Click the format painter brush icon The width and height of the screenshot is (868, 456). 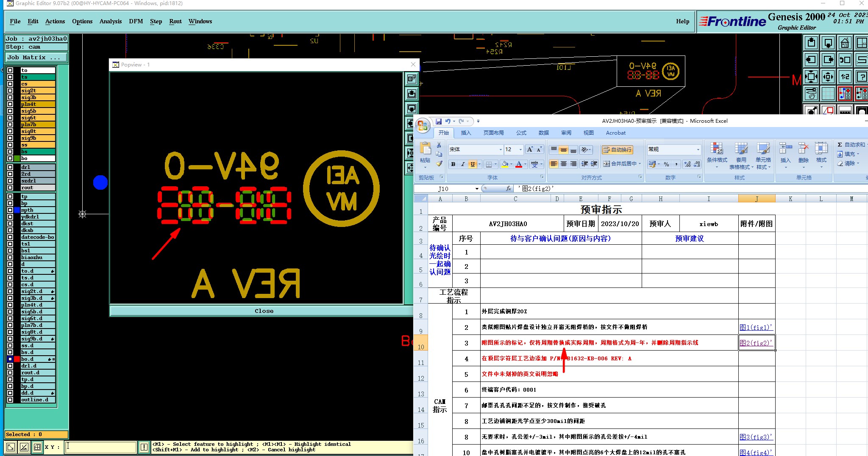[439, 163]
